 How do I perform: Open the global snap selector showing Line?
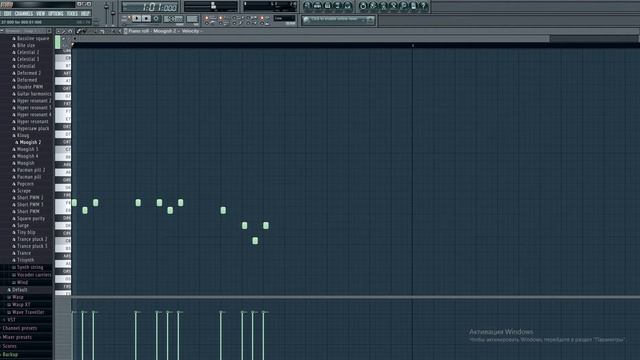(284, 18)
